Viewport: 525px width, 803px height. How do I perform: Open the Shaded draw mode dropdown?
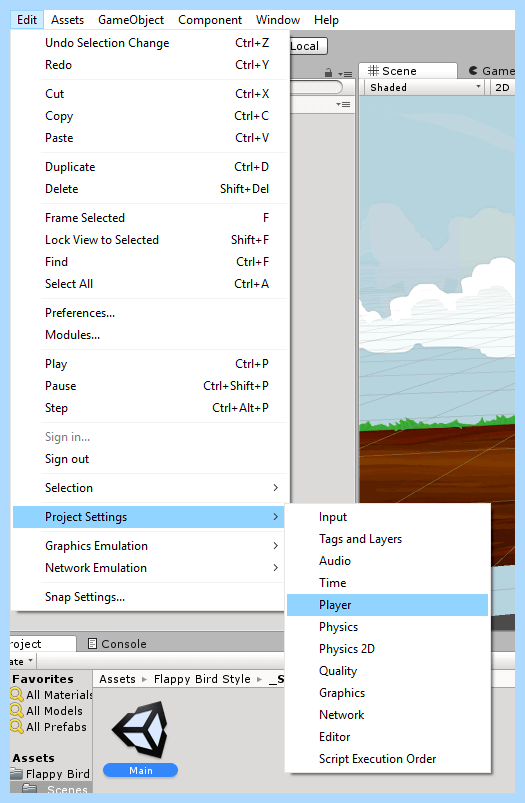point(425,88)
